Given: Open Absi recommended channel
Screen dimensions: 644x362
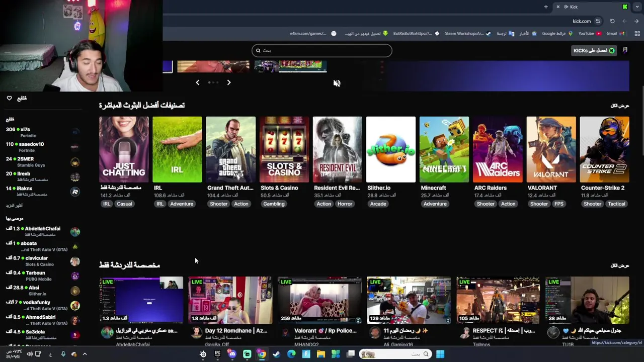Looking at the screenshot, I should click(43, 290).
